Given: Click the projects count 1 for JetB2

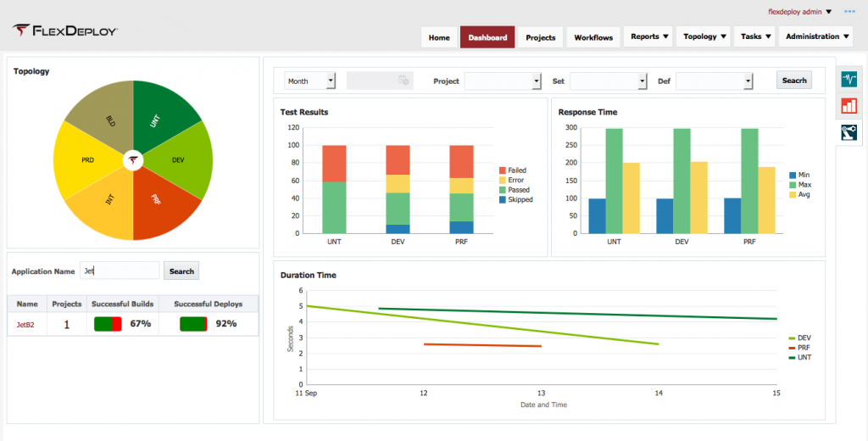Looking at the screenshot, I should [x=66, y=325].
